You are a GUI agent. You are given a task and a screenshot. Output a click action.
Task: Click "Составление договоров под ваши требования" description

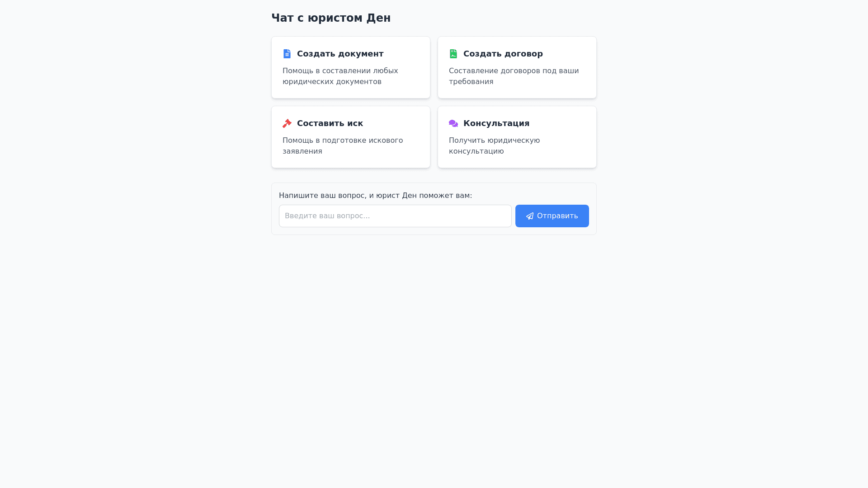514,76
